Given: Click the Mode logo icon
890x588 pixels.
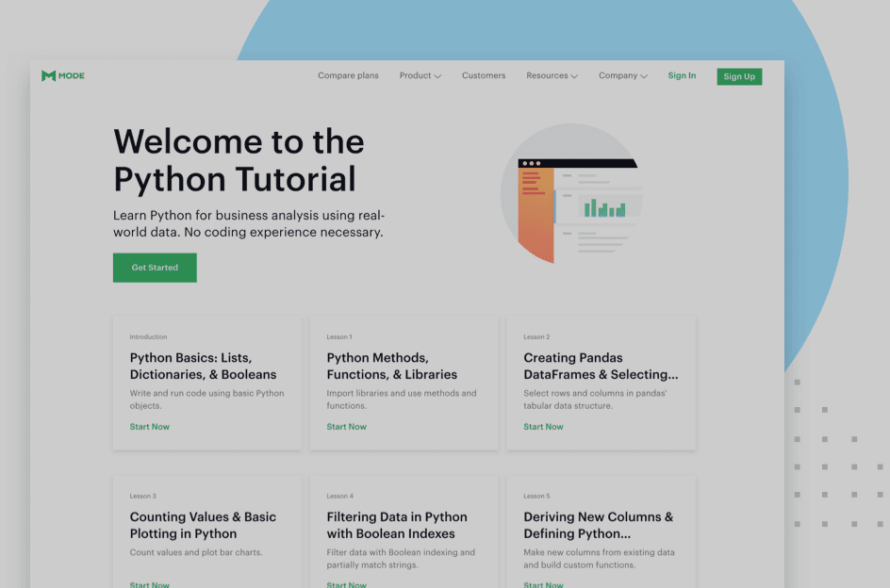Looking at the screenshot, I should 48,75.
